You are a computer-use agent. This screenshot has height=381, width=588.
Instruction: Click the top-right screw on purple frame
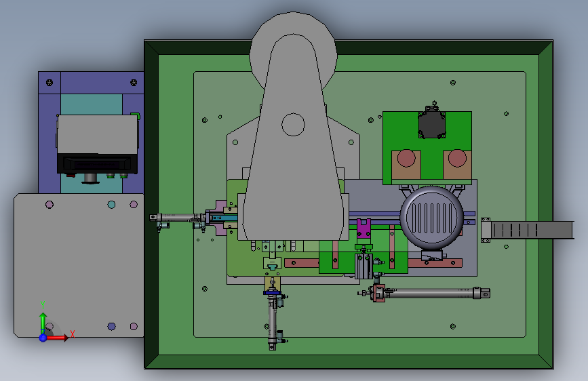(134, 83)
